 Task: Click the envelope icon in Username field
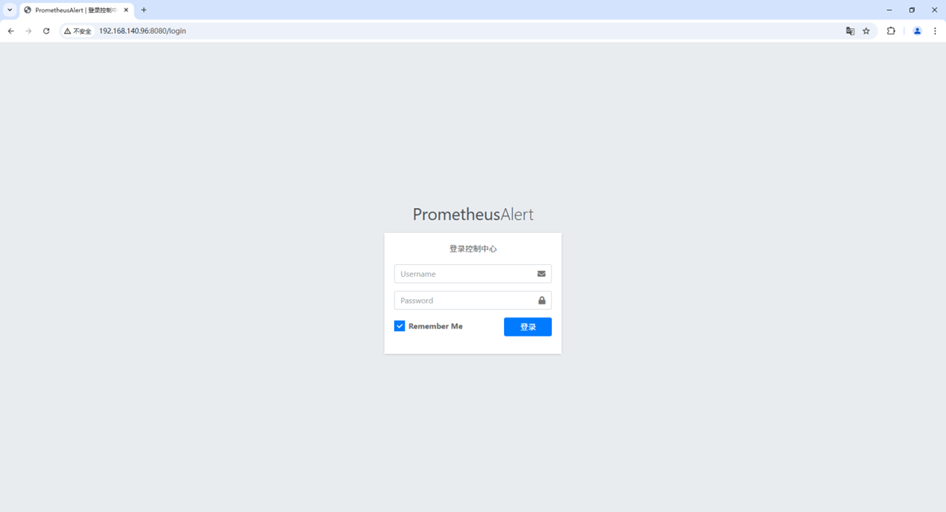541,274
